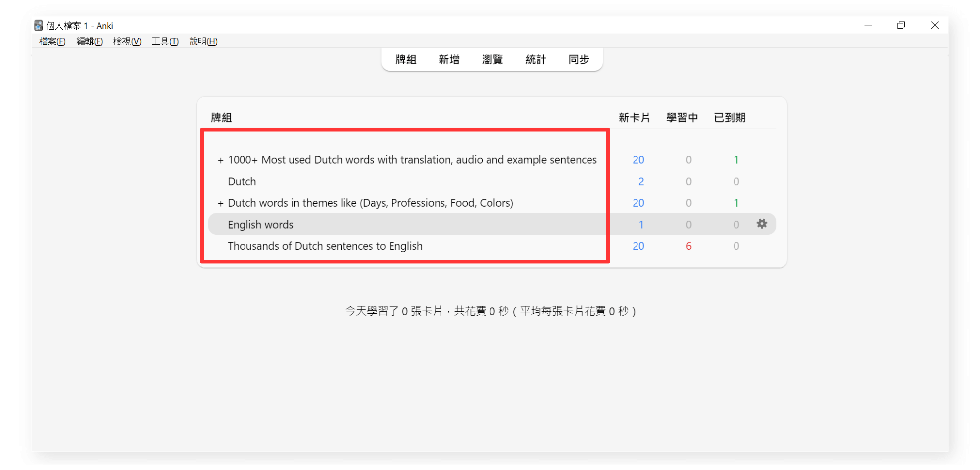Click 新增 to add a new card
This screenshot has height=470, width=980.
coord(449,60)
